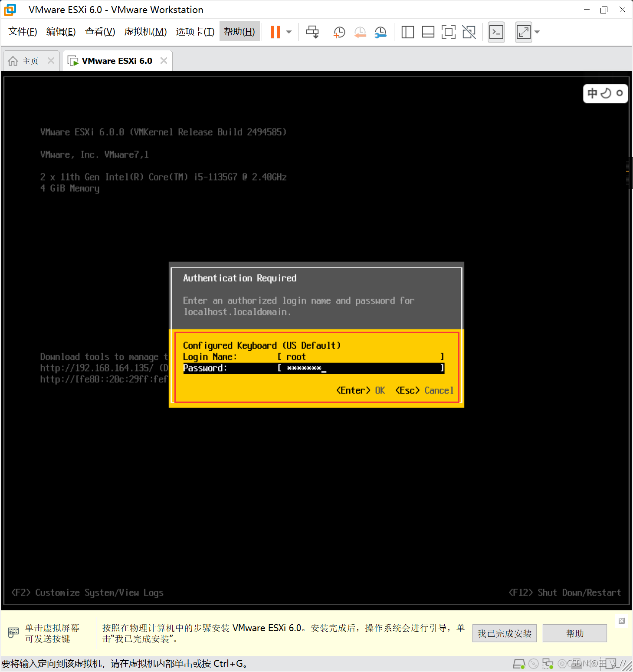Click the VMware ESXi 6.0.0 build text
Viewport: 633px width, 672px height.
coord(163,132)
